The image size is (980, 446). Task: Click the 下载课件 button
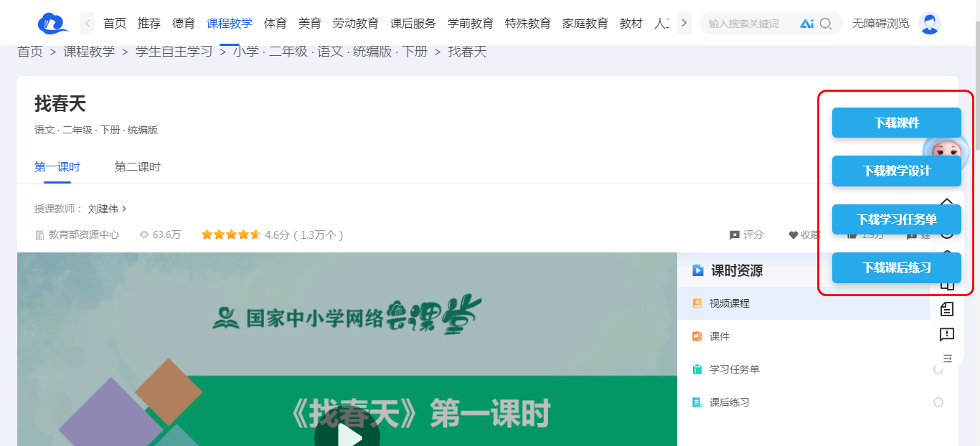click(896, 123)
